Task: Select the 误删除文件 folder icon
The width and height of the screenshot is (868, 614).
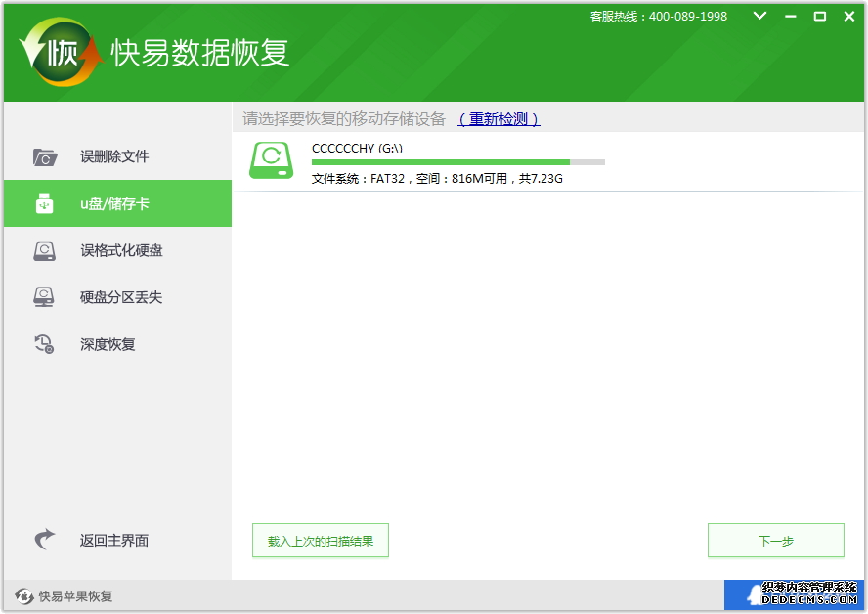Action: 45,156
